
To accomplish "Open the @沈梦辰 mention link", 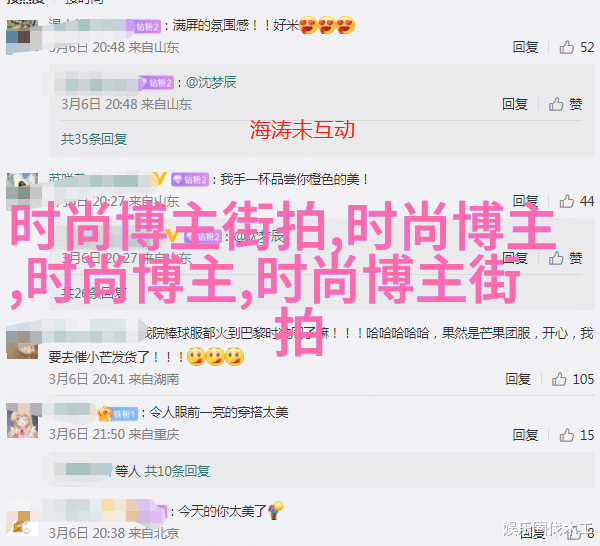I will click(211, 82).
